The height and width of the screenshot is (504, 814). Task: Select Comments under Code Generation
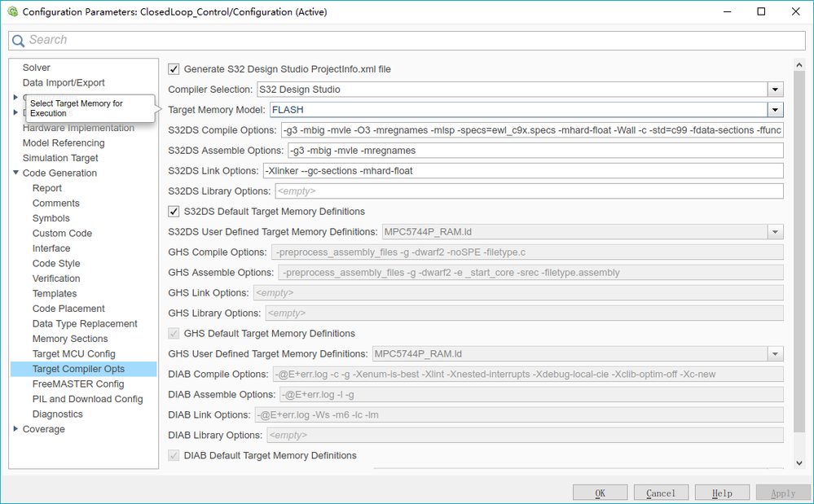click(56, 203)
